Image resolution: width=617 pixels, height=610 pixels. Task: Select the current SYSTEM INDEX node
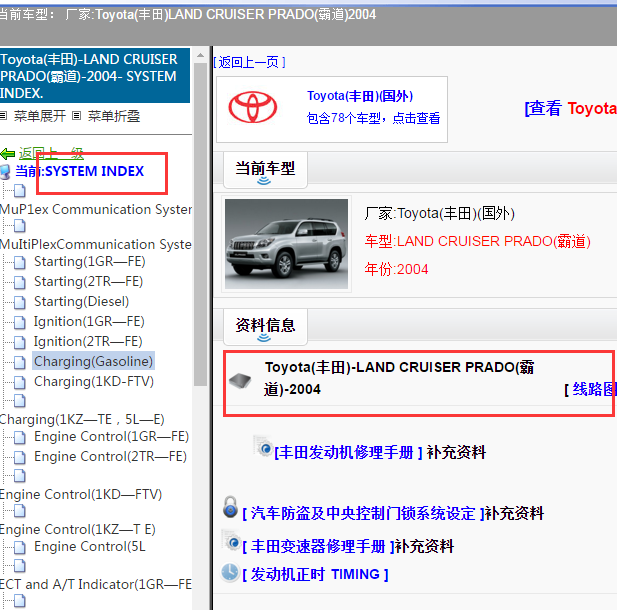79,171
